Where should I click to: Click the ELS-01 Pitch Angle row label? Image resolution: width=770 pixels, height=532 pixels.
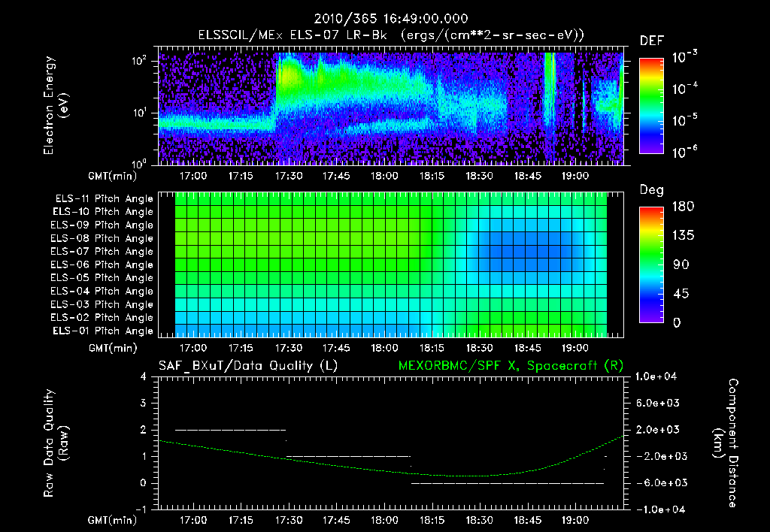point(103,331)
